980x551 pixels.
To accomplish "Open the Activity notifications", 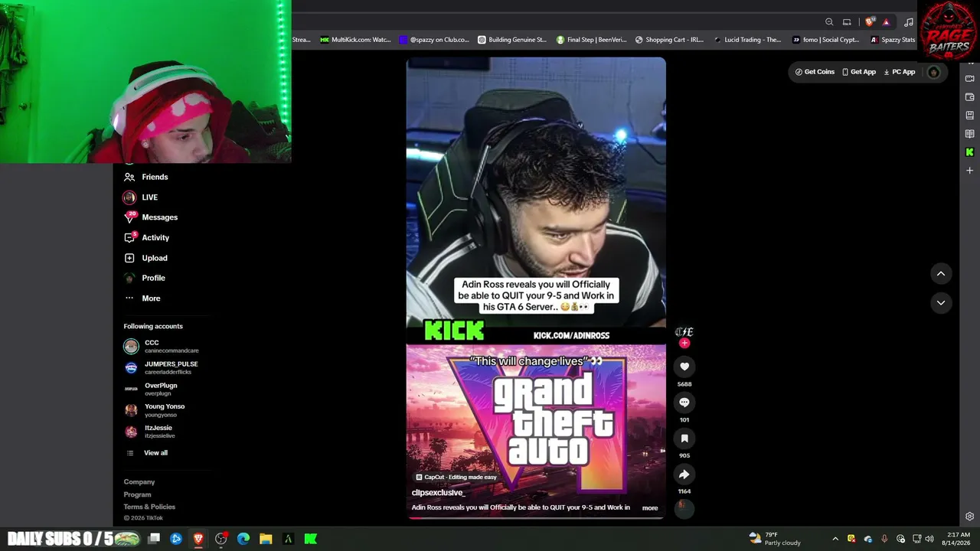I will tap(146, 238).
